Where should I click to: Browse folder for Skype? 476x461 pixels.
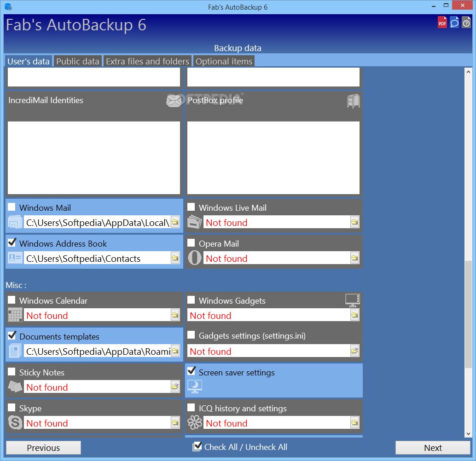pos(175,422)
